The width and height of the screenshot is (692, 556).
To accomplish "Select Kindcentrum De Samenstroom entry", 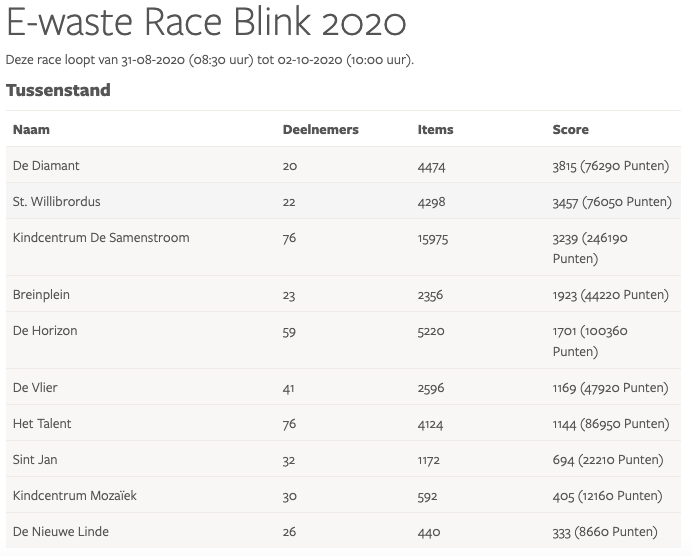I will point(101,238).
